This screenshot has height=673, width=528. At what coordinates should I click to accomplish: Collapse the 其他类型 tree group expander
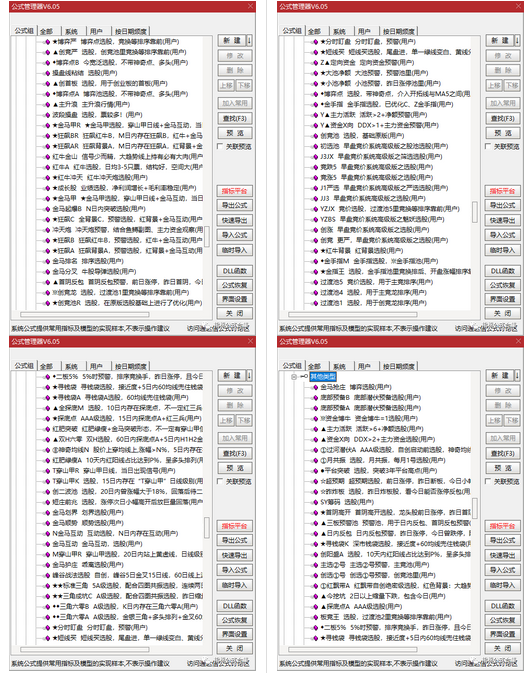tap(294, 377)
